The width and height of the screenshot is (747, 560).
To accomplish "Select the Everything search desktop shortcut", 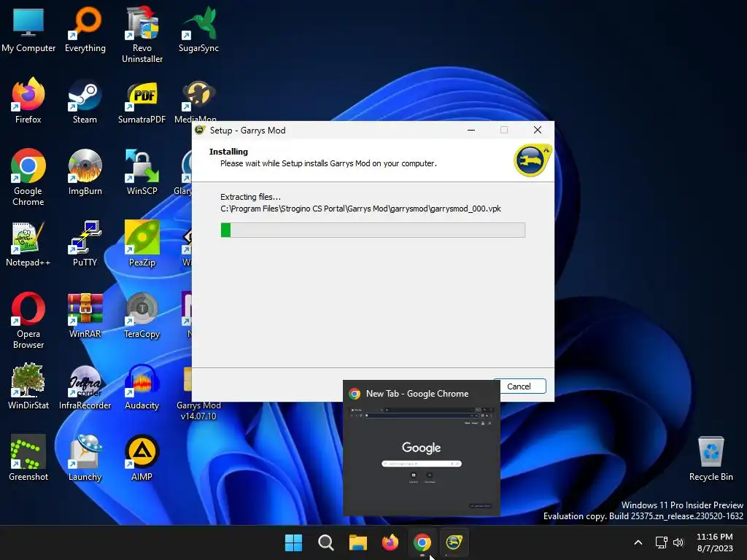I will (85, 30).
